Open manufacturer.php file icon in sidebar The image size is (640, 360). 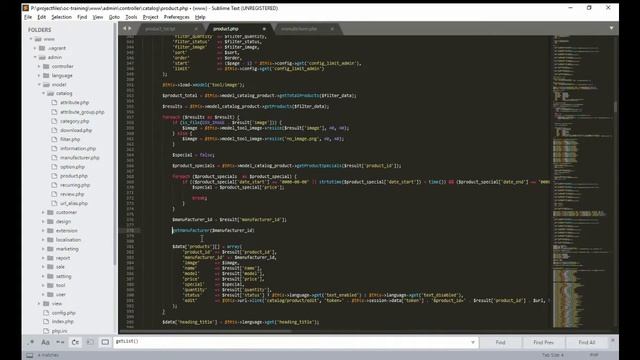point(54,158)
